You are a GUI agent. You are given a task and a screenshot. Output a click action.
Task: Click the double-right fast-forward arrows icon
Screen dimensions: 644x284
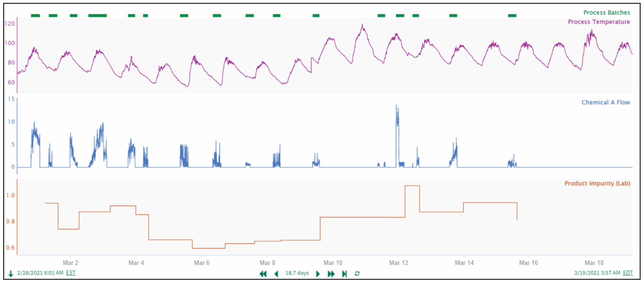coord(331,274)
